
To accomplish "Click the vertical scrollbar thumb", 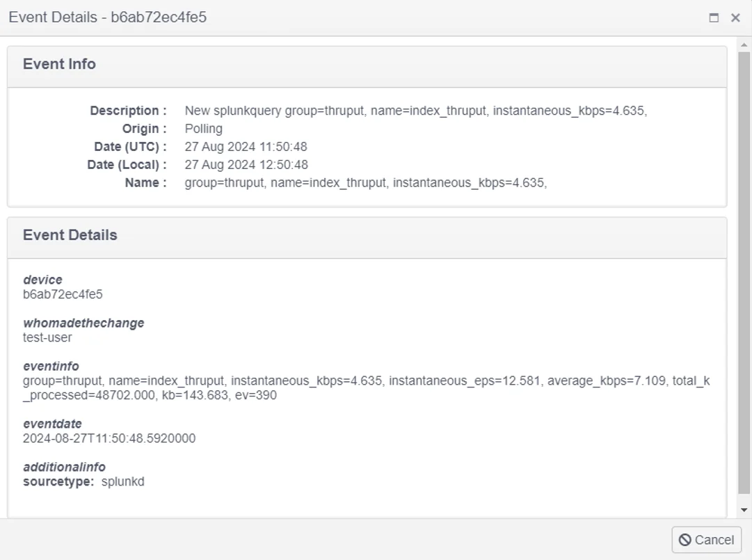I will pyautogui.click(x=744, y=272).
